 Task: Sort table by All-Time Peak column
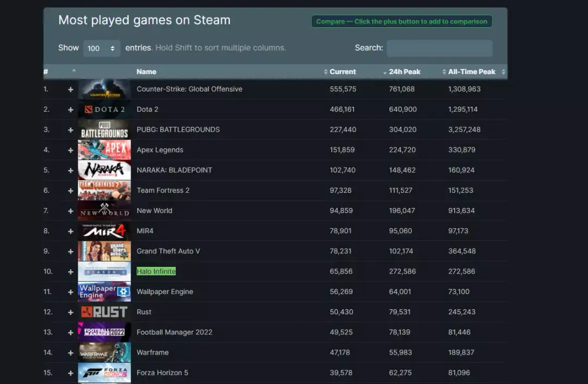coord(471,71)
